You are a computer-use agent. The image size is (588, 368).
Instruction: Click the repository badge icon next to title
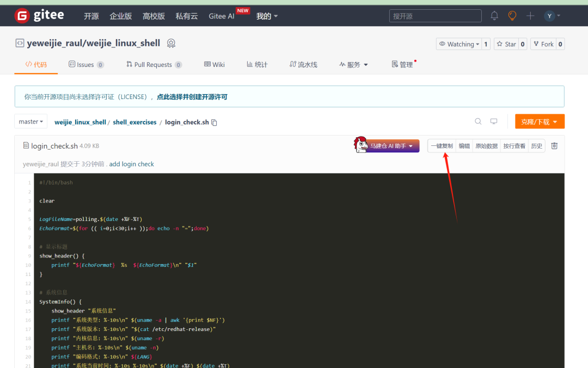(x=171, y=43)
